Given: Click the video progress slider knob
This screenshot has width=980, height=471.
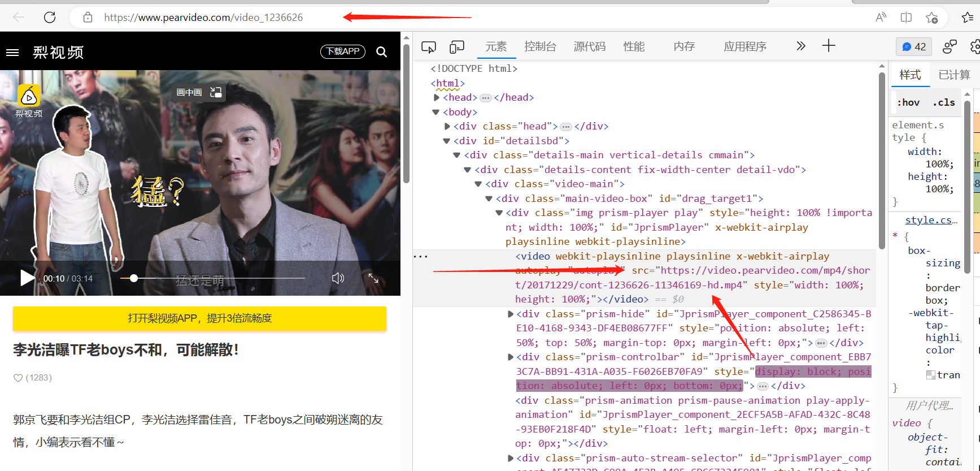Looking at the screenshot, I should (x=134, y=278).
